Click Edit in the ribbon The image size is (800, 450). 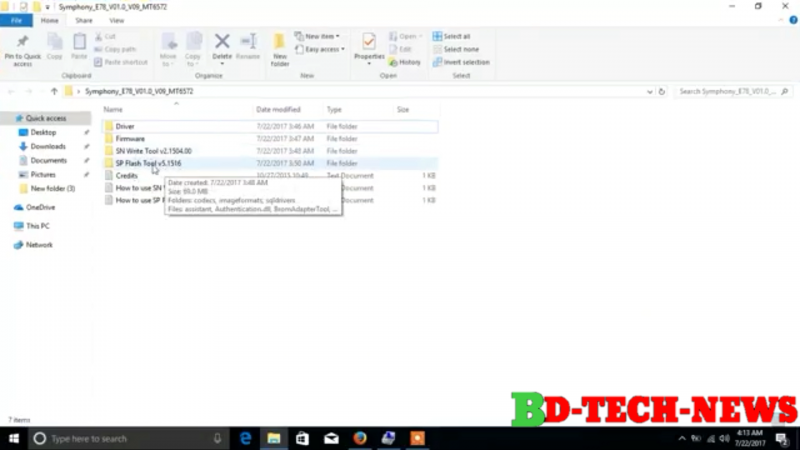point(401,49)
